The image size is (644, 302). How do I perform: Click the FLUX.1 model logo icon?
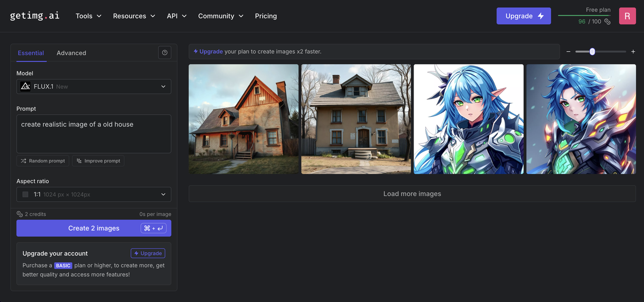coord(25,87)
